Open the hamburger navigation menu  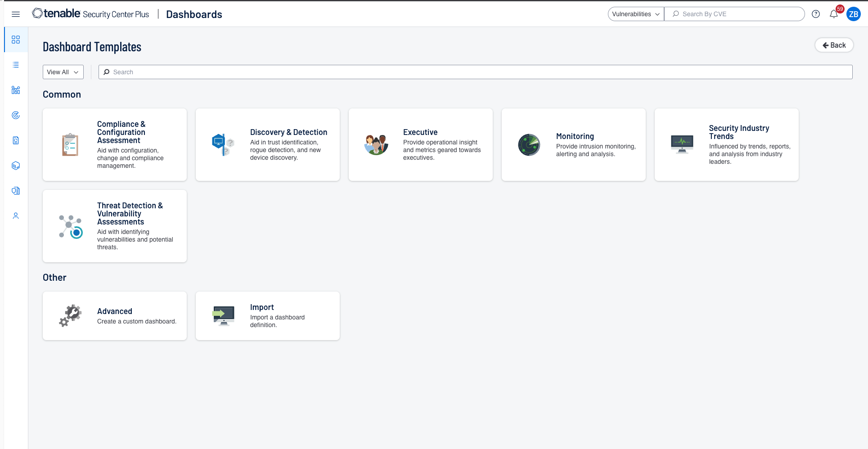[16, 14]
